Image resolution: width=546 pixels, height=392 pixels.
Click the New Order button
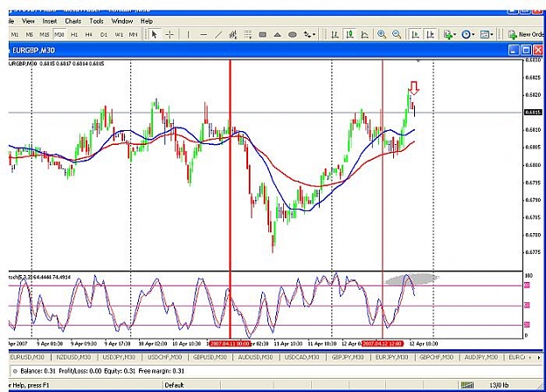[525, 34]
